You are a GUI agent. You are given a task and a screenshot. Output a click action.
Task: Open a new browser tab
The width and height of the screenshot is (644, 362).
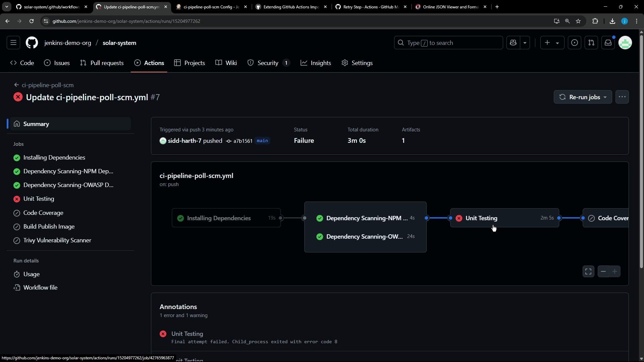[x=497, y=7]
